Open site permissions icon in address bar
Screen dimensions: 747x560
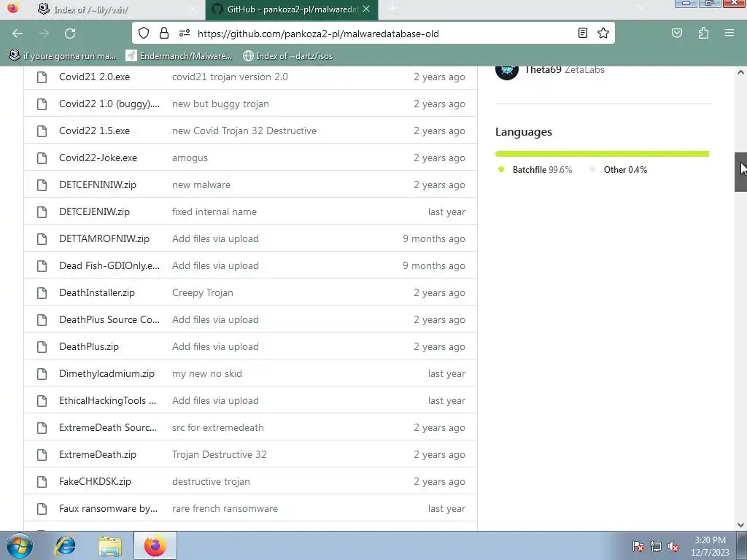click(185, 33)
